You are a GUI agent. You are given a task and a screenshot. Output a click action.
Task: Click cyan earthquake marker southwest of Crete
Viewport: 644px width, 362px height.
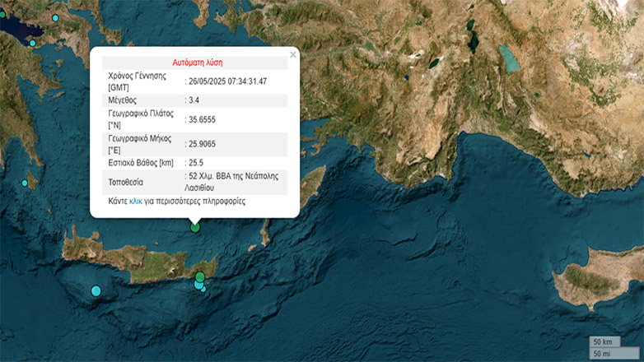(96, 290)
